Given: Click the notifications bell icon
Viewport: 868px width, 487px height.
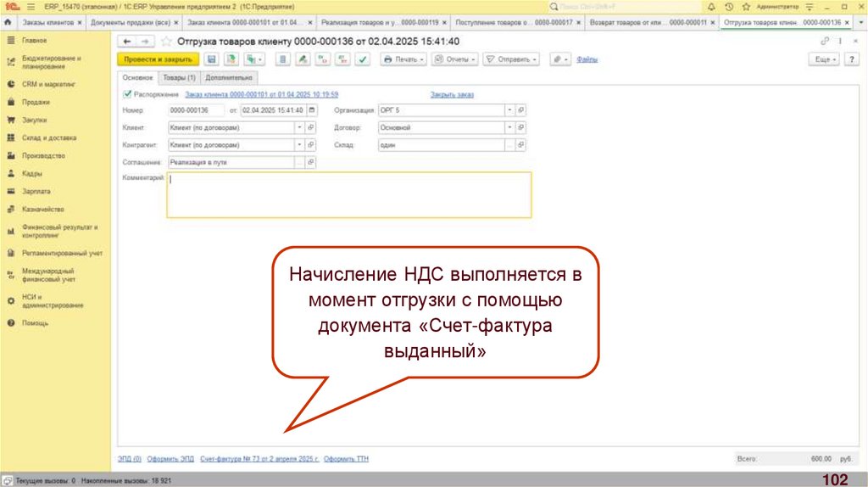Looking at the screenshot, I should point(711,7).
